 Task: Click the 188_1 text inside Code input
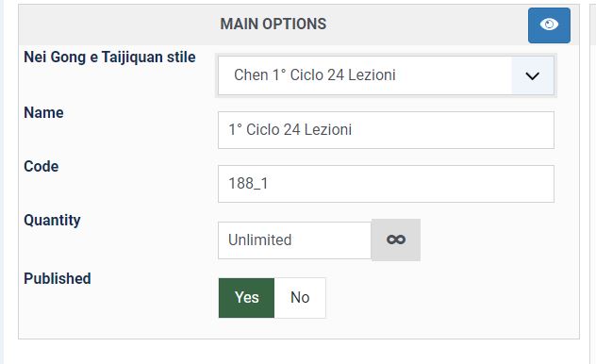point(248,184)
